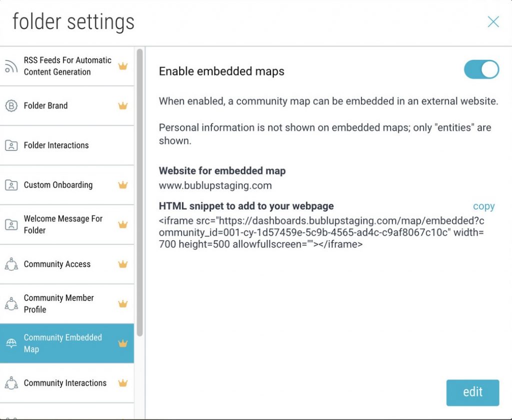Viewport: 512px width, 420px height.
Task: Close the folder settings dialog
Action: coord(493,21)
